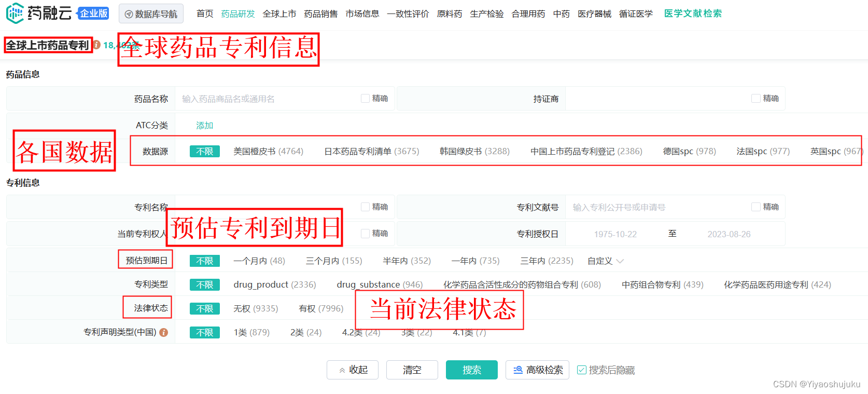The width and height of the screenshot is (868, 394).
Task: Filter declaration type by 1类 (879)
Action: click(251, 332)
